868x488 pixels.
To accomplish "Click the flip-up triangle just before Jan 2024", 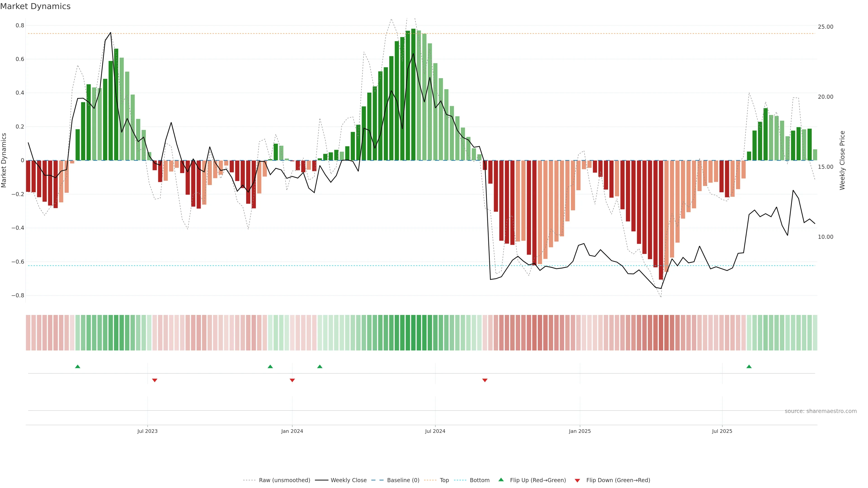I will click(x=270, y=366).
